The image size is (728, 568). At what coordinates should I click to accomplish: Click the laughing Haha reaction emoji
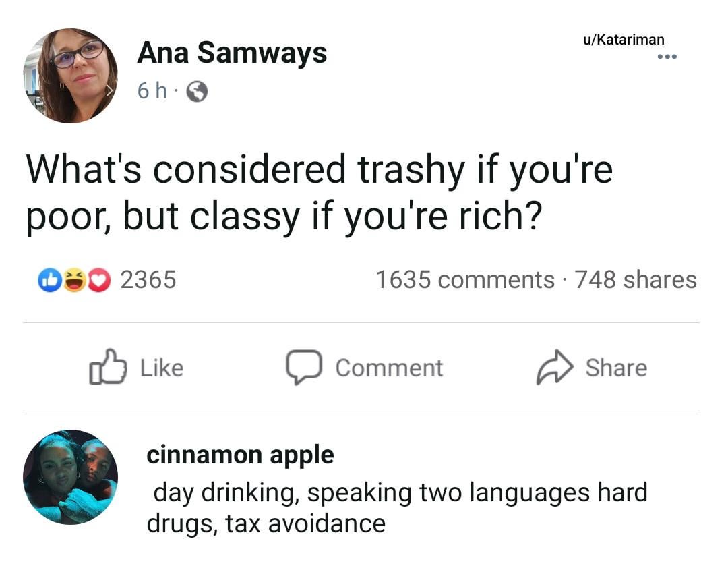coord(75,279)
